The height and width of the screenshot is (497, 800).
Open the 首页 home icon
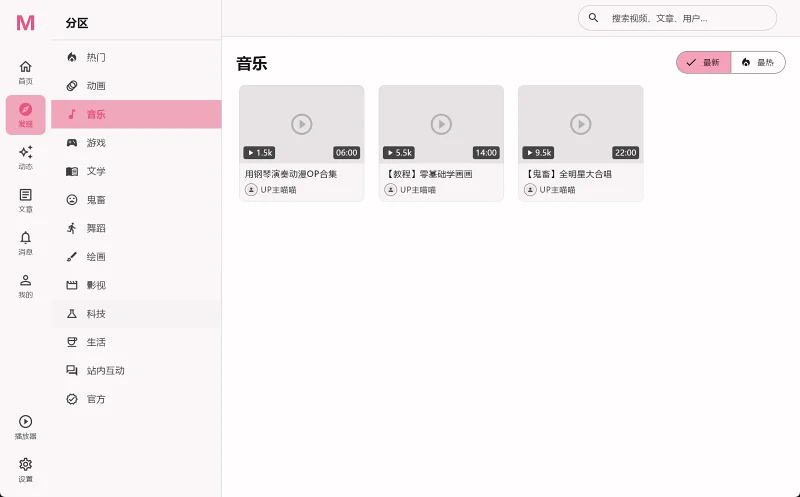tap(26, 66)
